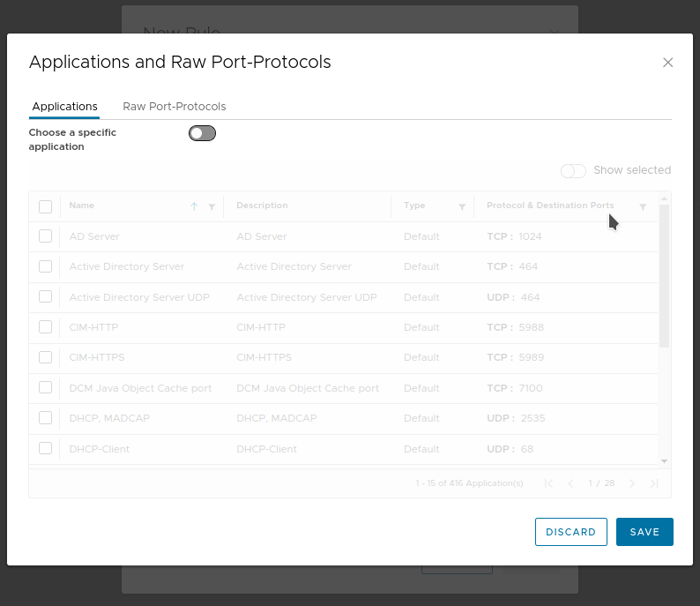Go to the previous applications page

(x=570, y=483)
